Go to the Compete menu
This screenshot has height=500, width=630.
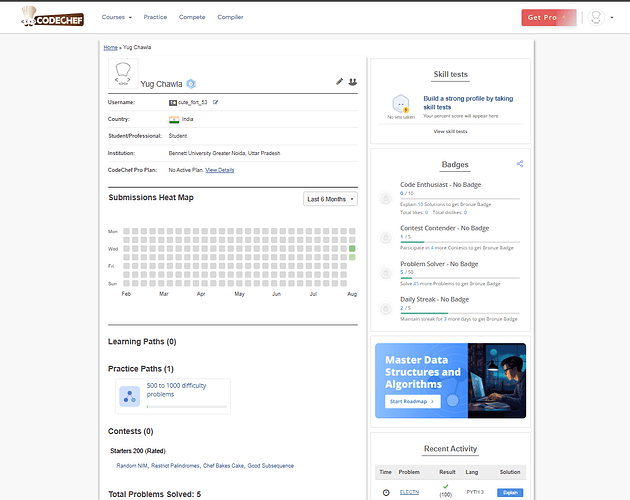tap(192, 17)
